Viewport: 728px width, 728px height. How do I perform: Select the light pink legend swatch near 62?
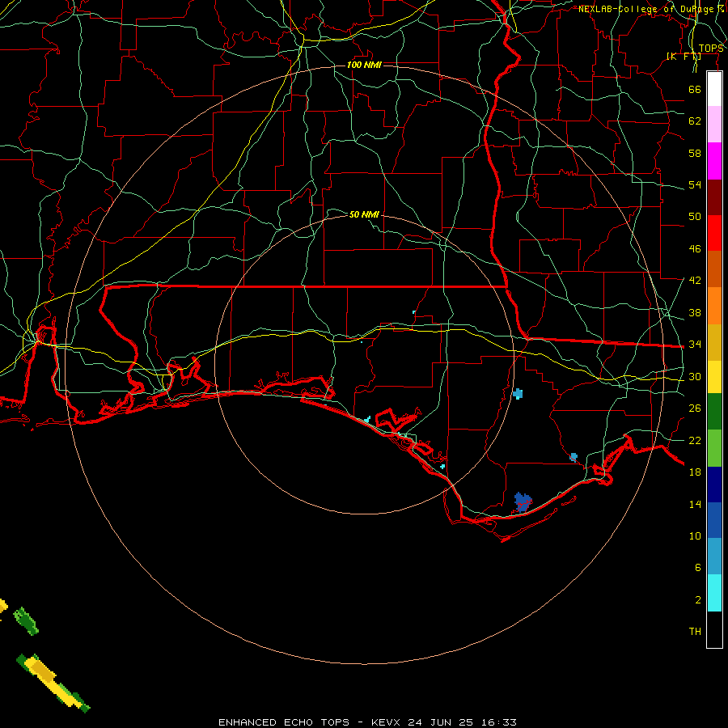tap(714, 124)
